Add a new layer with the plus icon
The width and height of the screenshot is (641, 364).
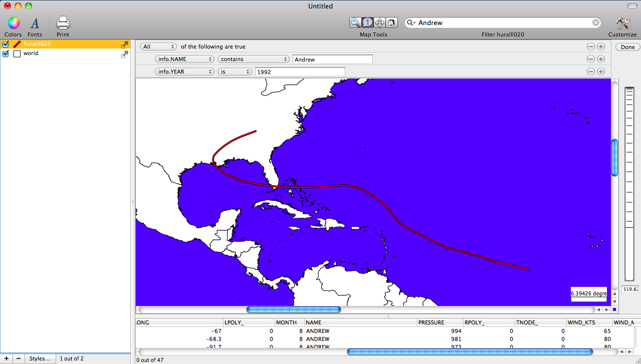click(6, 358)
